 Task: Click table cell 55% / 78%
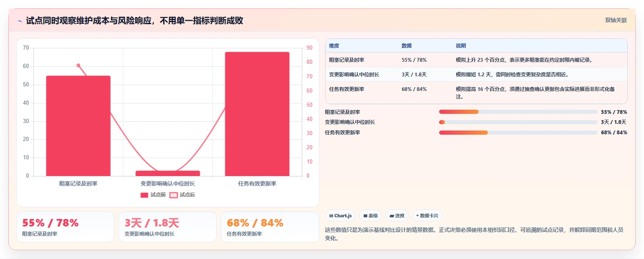click(414, 60)
